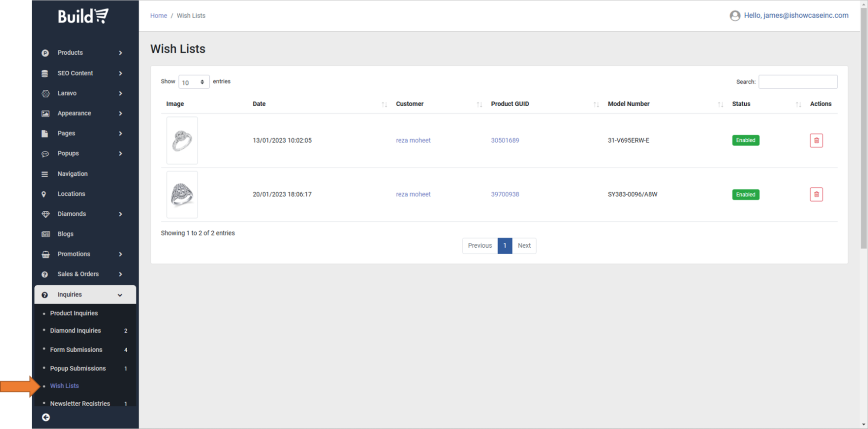The width and height of the screenshot is (868, 429).
Task: Collapse sidebar with back arrow icon
Action: coord(46,417)
